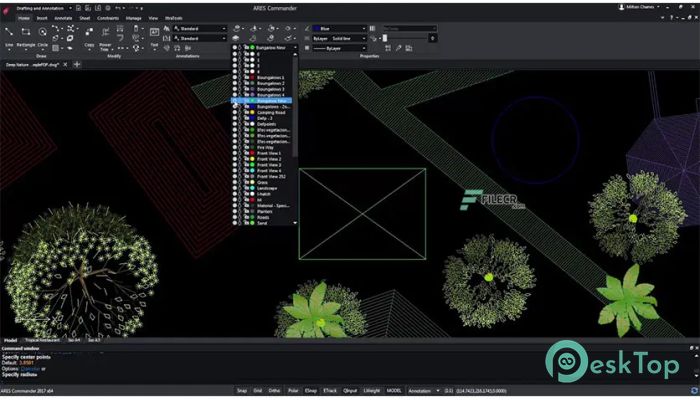Toggle visibility of Camping Road layer
This screenshot has width=700, height=400.
tap(235, 112)
